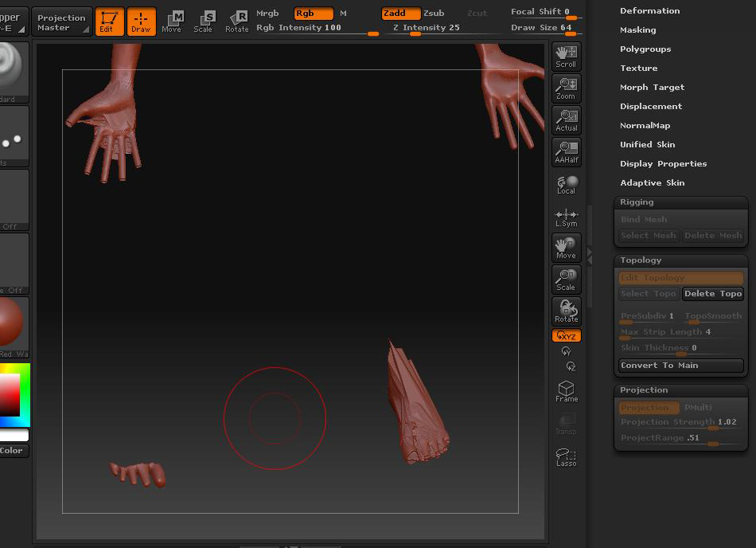Toggle the XYZ symmetry button
756x548 pixels.
[566, 335]
